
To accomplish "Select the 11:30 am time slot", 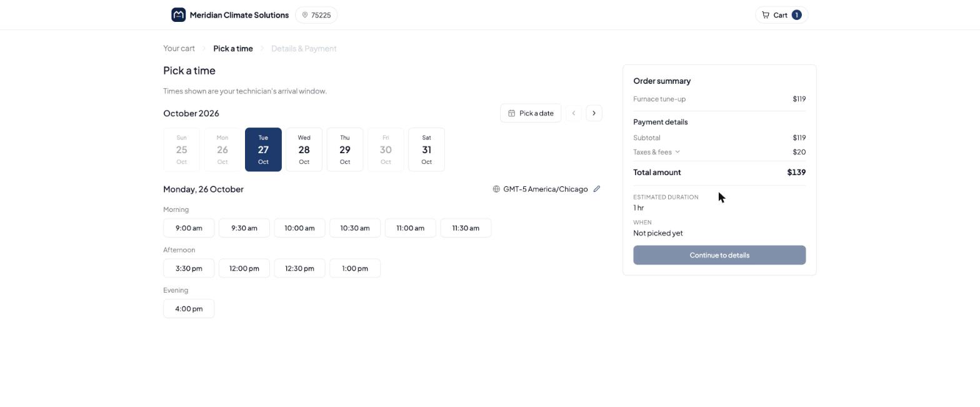I will [x=466, y=228].
